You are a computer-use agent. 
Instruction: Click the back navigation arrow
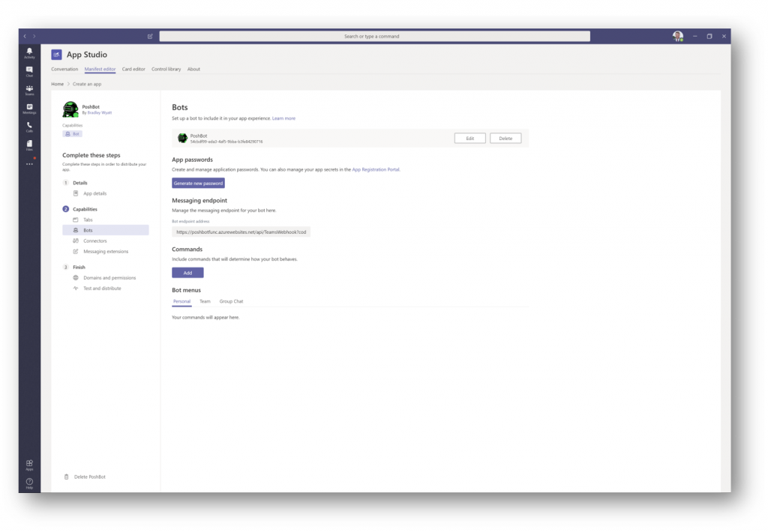point(25,36)
